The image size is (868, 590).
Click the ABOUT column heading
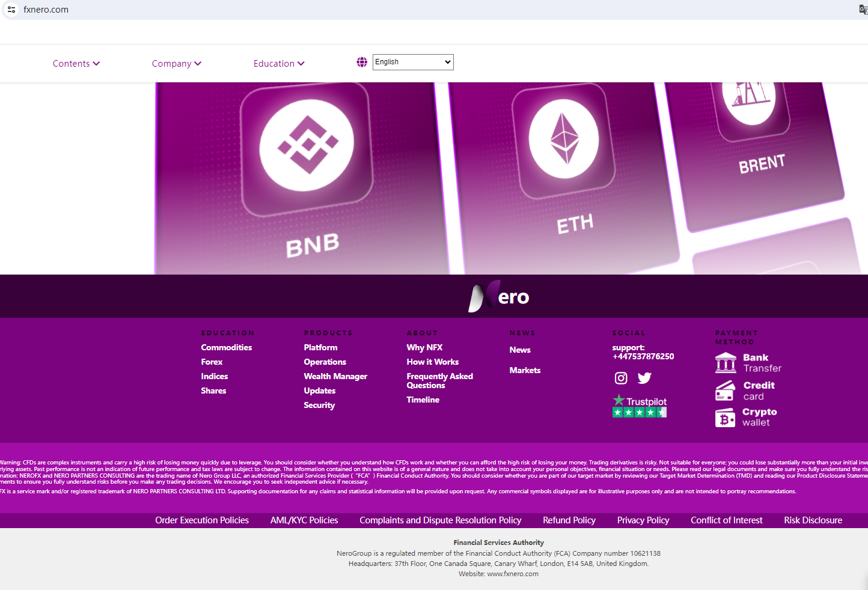(x=423, y=333)
